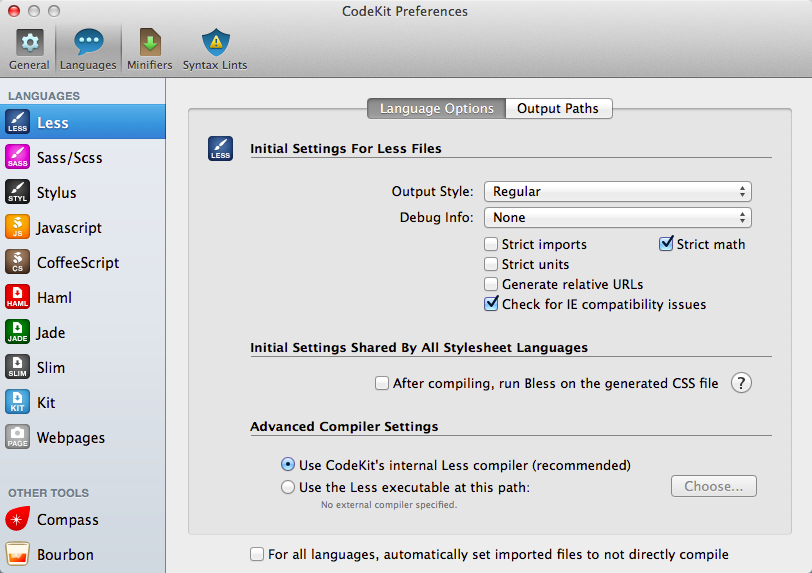Select CoffeeScript language row

tap(83, 262)
